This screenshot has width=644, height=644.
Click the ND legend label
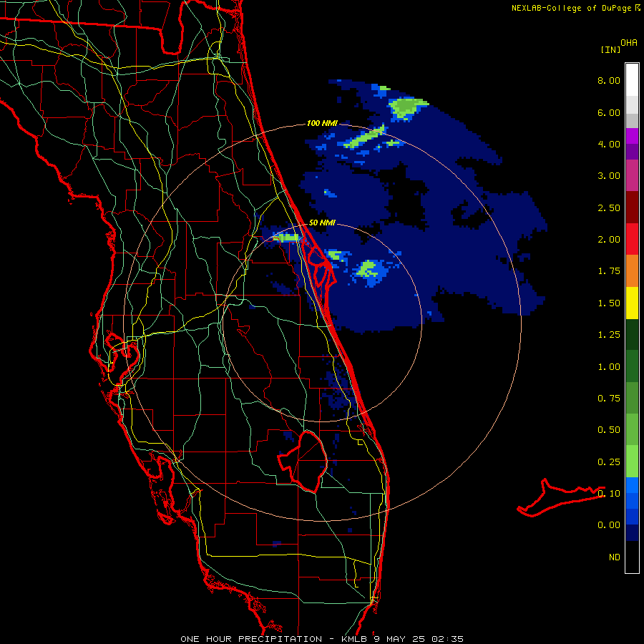click(x=615, y=557)
